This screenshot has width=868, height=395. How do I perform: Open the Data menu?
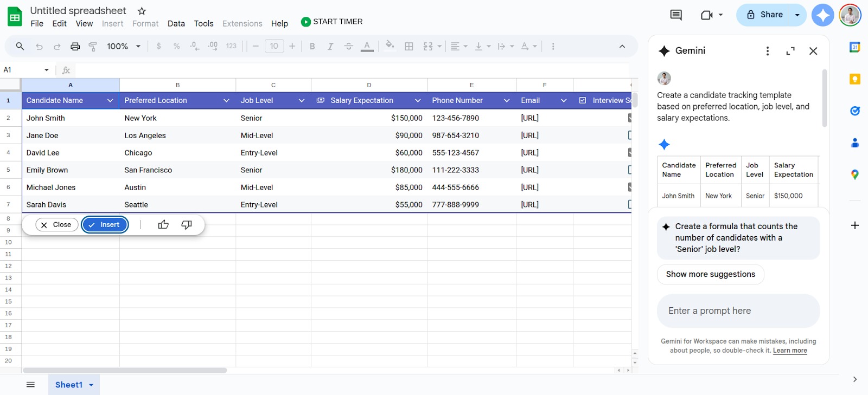[x=176, y=24]
